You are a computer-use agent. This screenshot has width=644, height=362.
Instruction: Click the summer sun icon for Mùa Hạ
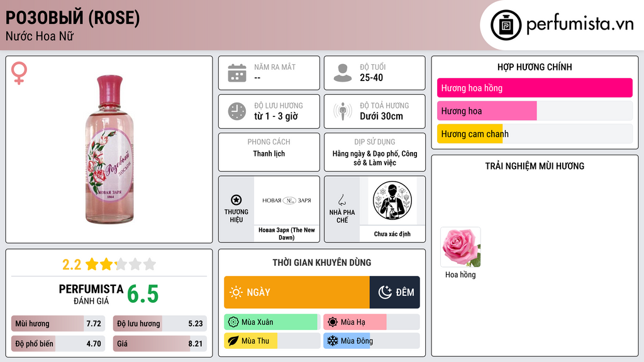pos(333,322)
